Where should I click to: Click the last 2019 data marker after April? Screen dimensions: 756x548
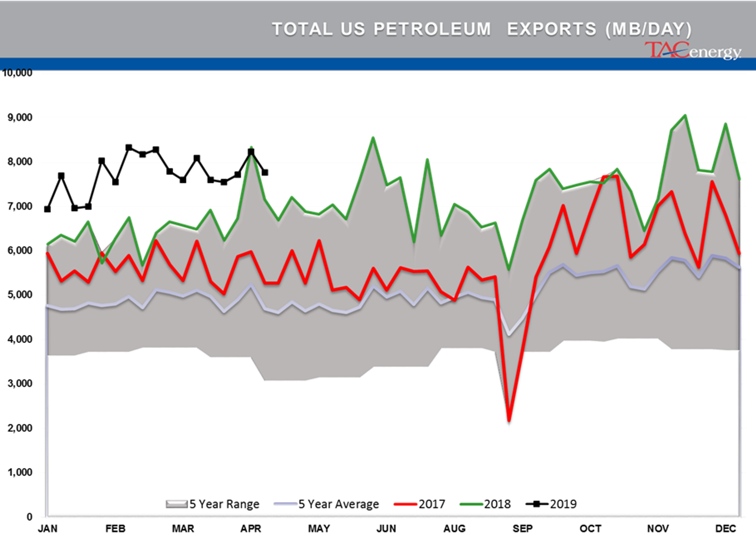tap(265, 172)
